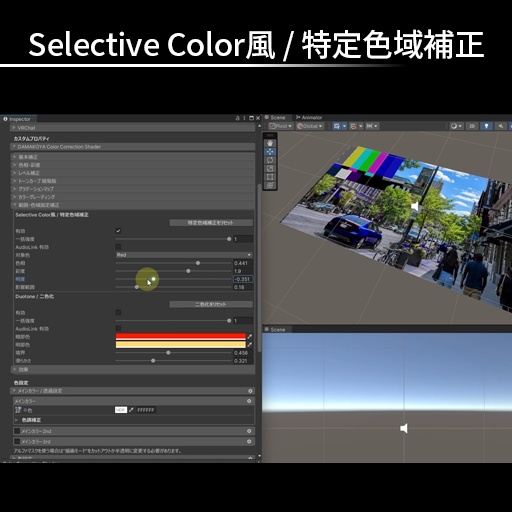Enable the メインカラー 2nd checkbox
This screenshot has width=512, height=512.
[17, 431]
